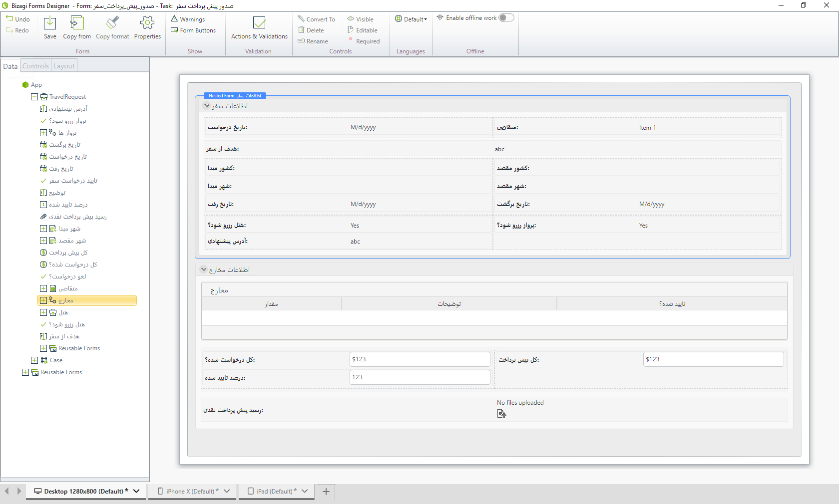Select تایید درخواست سفر boolean attribute
839x504 pixels.
(x=68, y=181)
